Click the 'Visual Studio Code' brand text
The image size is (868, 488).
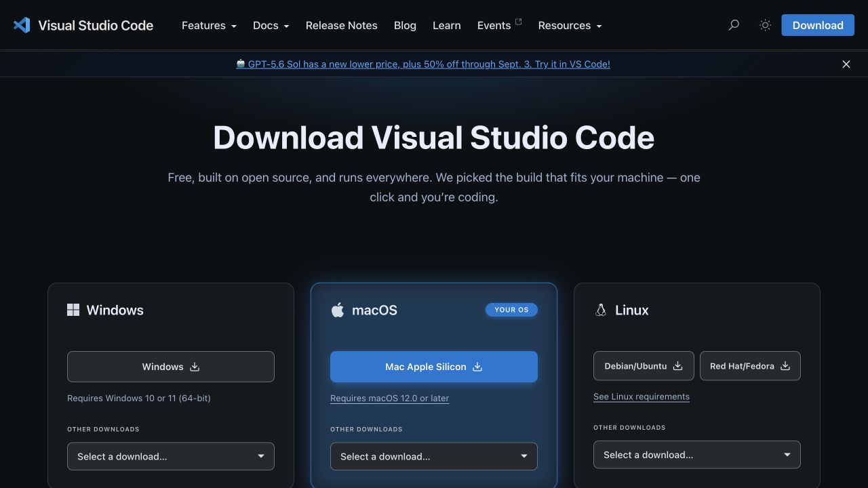pos(96,25)
